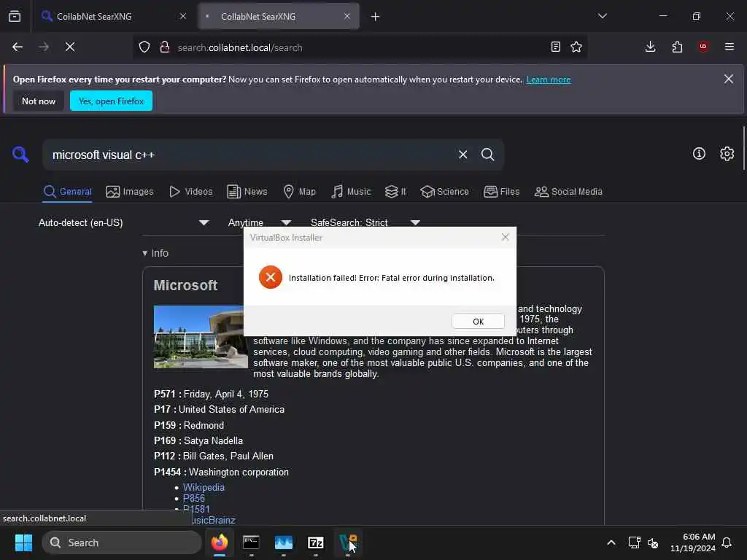Screen dimensions: 747x560
Task: Open the SearXNG about info icon
Action: pos(699,154)
